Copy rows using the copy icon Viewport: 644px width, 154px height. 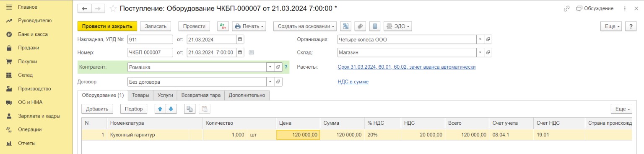(190, 109)
